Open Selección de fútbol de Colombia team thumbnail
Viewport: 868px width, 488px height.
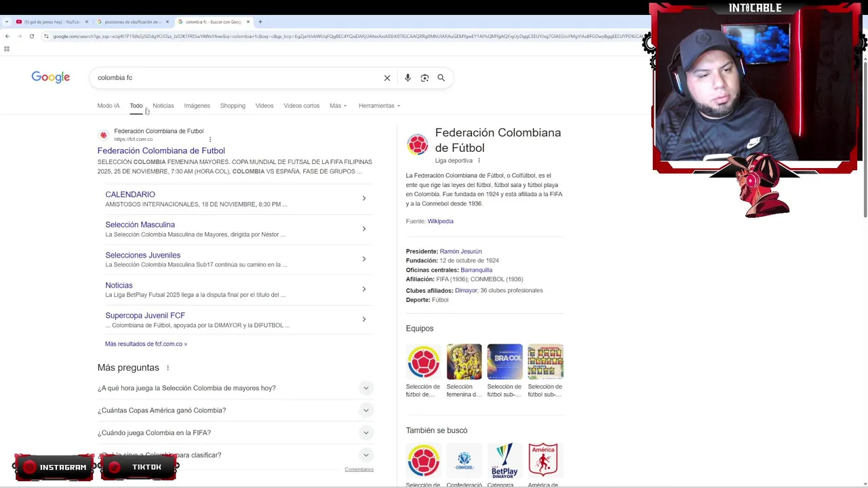coord(423,362)
